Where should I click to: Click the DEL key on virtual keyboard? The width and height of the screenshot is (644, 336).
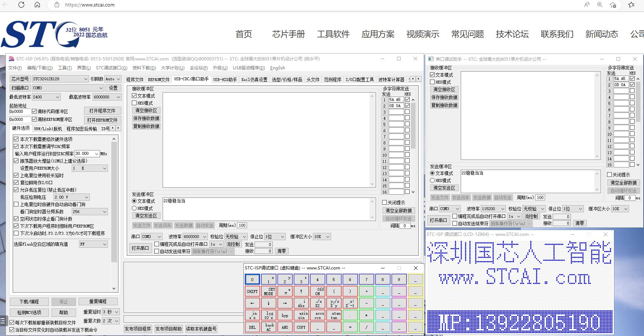[252, 327]
